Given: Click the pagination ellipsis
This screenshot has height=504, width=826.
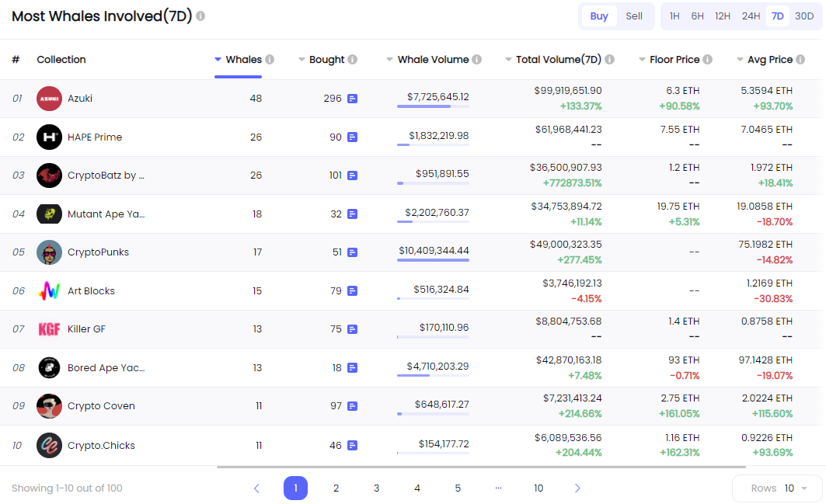Looking at the screenshot, I should (498, 488).
